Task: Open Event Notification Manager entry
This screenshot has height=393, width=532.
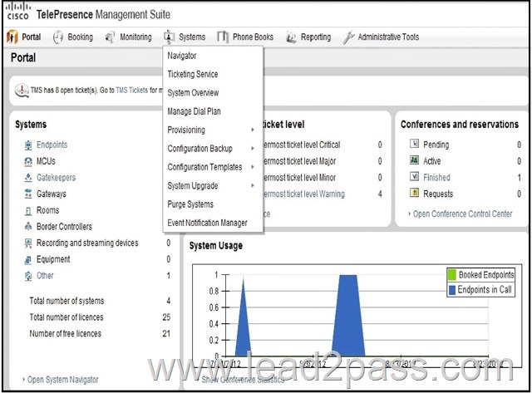Action: pyautogui.click(x=207, y=223)
